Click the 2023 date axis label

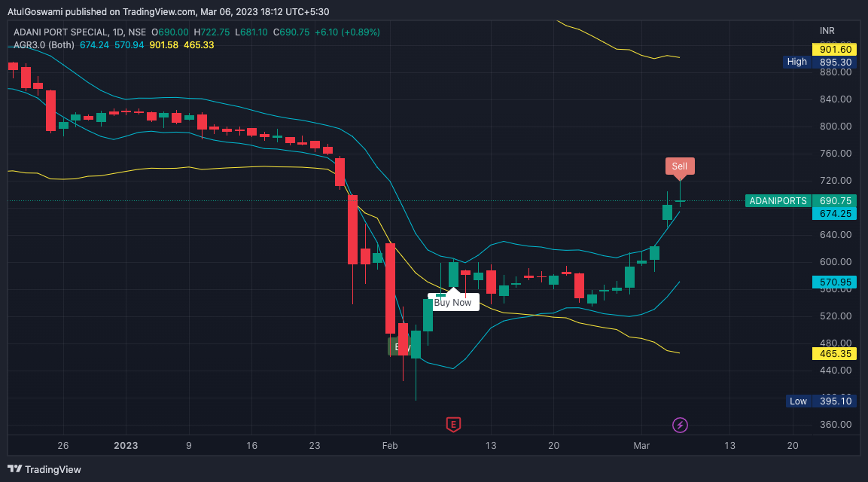tap(126, 445)
